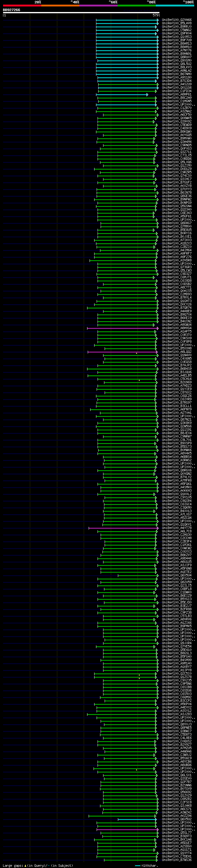Viewport: 197px width, 868px height.
Task: Select the UniRef100_B2SNN6 label
Action: pyautogui.click(x=176, y=785)
